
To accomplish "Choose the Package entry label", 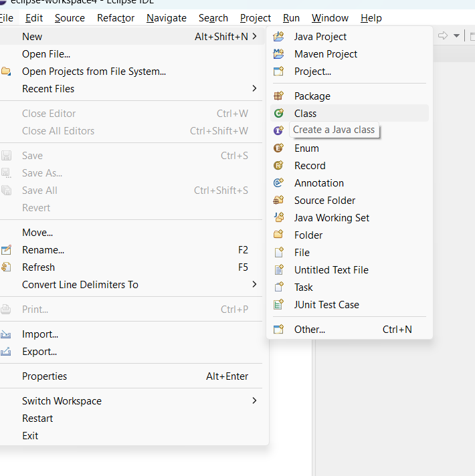I will 312,96.
